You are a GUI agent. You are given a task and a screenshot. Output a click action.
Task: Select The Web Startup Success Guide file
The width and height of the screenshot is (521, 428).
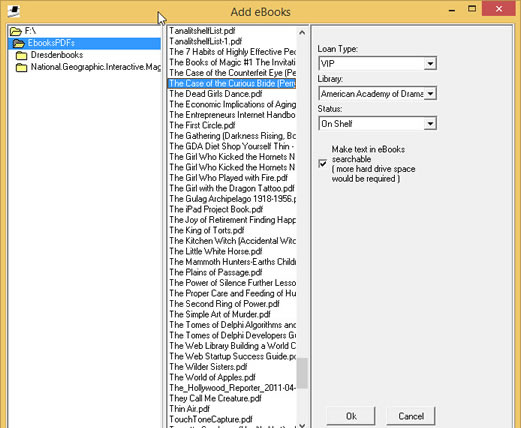coord(231,356)
